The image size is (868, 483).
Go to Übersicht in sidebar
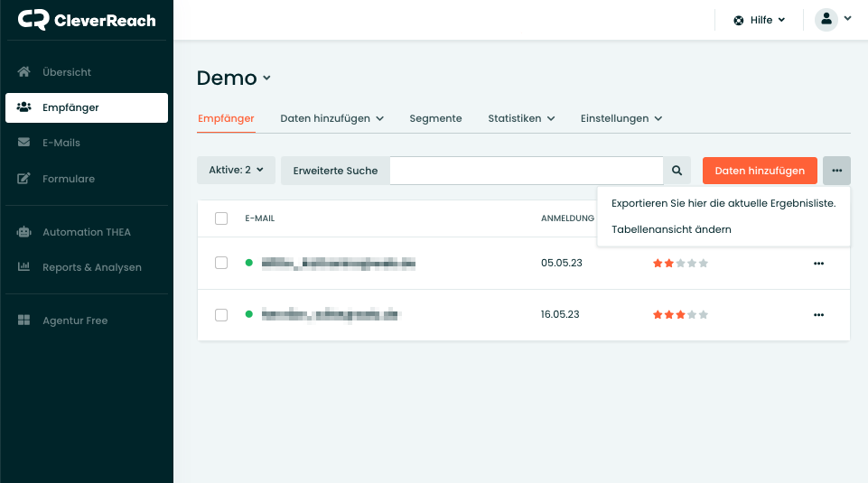click(67, 72)
